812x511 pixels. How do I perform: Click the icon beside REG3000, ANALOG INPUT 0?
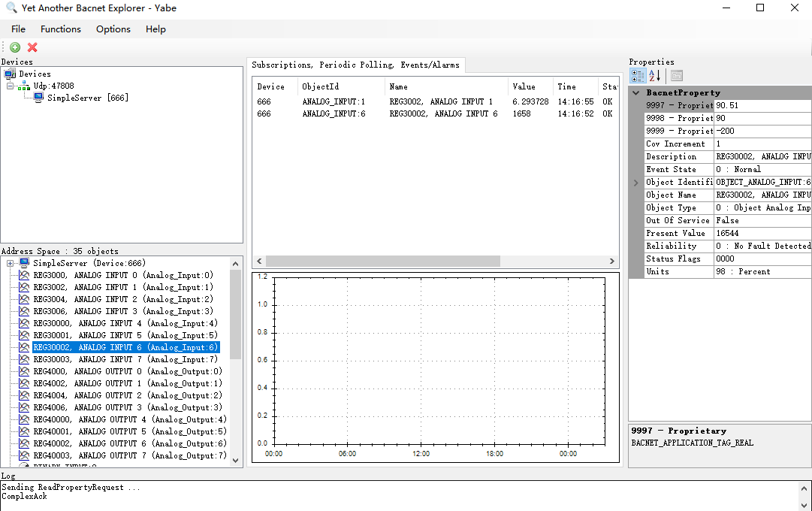pos(24,275)
